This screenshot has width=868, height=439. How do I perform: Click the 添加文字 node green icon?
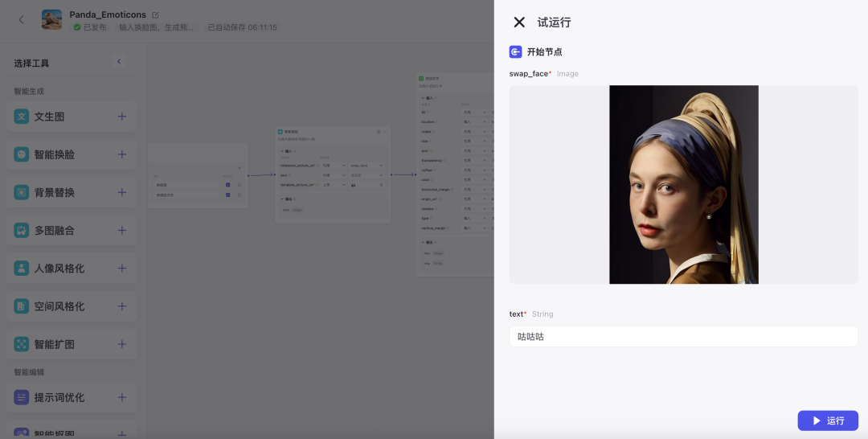tap(420, 79)
